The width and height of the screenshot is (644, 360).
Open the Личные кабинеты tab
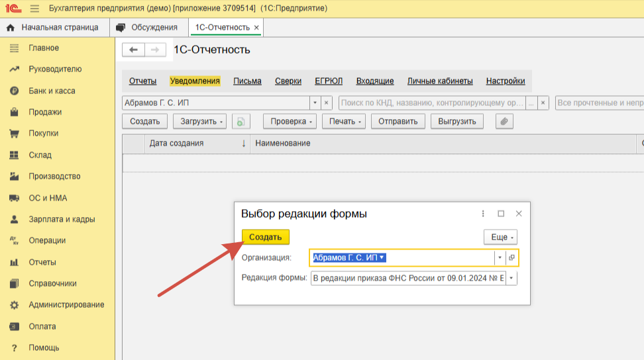(x=440, y=81)
